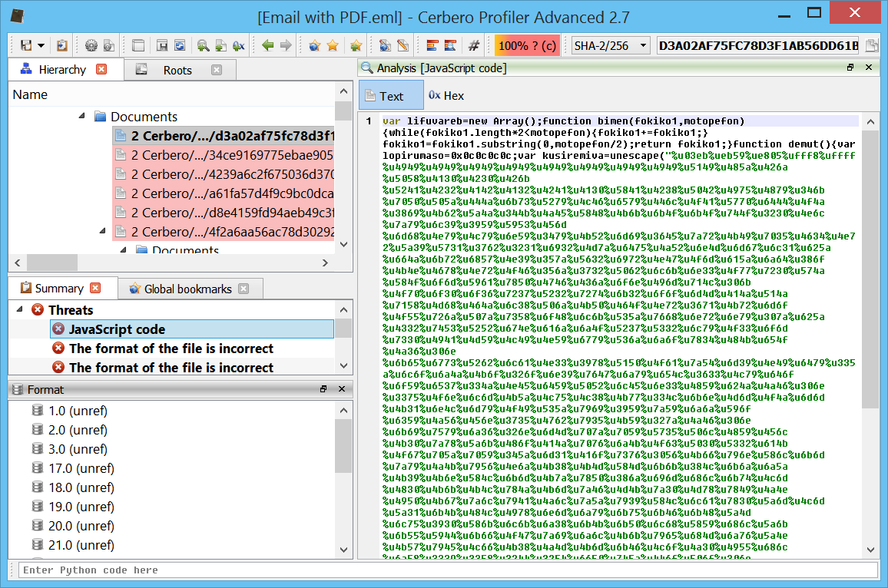This screenshot has height=588, width=888.
Task: Click the document pencil edit icon
Action: point(403,45)
